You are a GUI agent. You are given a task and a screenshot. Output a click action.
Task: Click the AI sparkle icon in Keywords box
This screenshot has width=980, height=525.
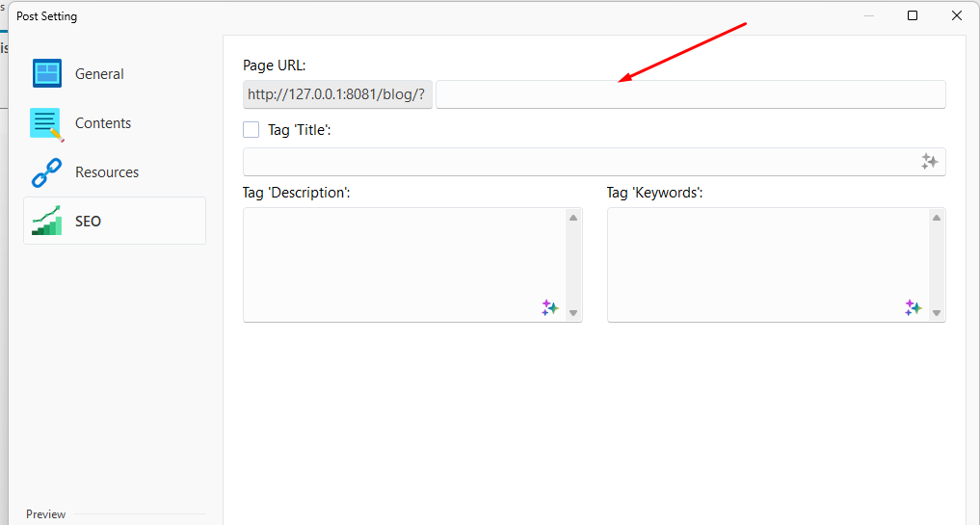(913, 307)
